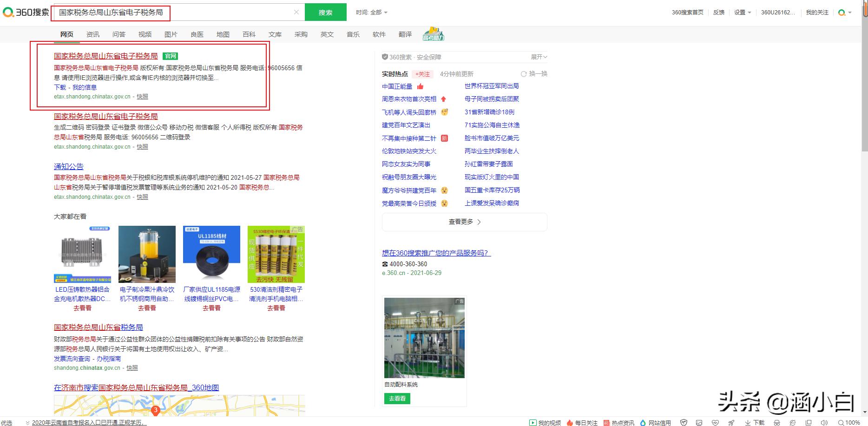The width and height of the screenshot is (868, 426).
Task: Switch to the 图片 search tab
Action: (171, 34)
